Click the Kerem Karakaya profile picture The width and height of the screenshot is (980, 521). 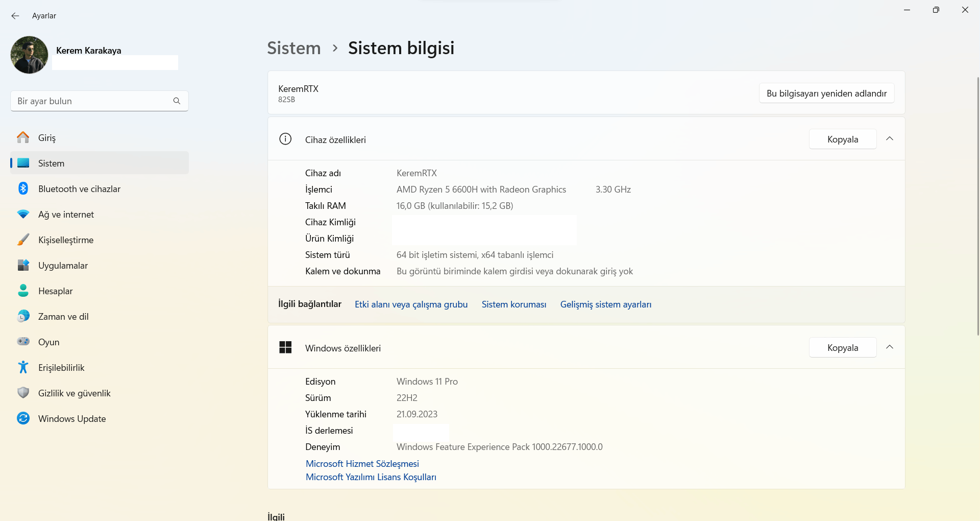pos(29,55)
